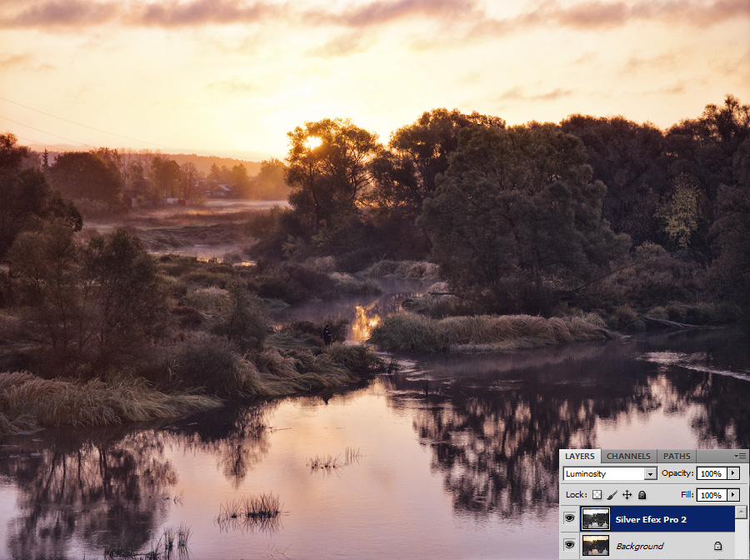Select the Layers tab
The image size is (750, 560).
[x=579, y=456]
